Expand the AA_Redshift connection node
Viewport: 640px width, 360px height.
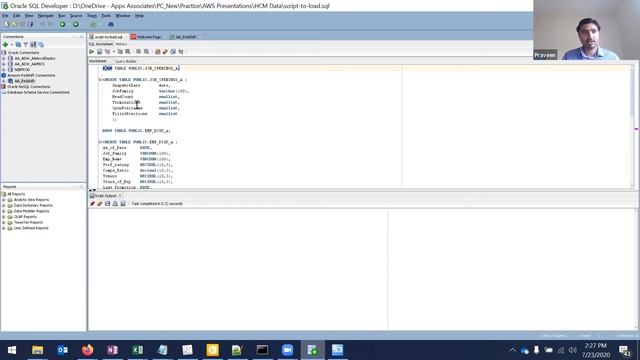click(4, 81)
